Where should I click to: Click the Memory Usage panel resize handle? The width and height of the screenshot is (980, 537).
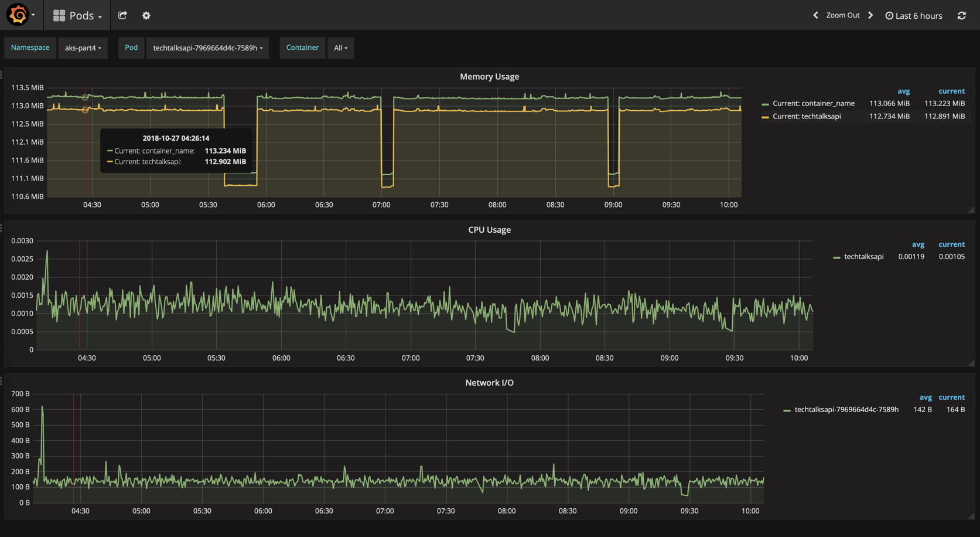pos(971,210)
